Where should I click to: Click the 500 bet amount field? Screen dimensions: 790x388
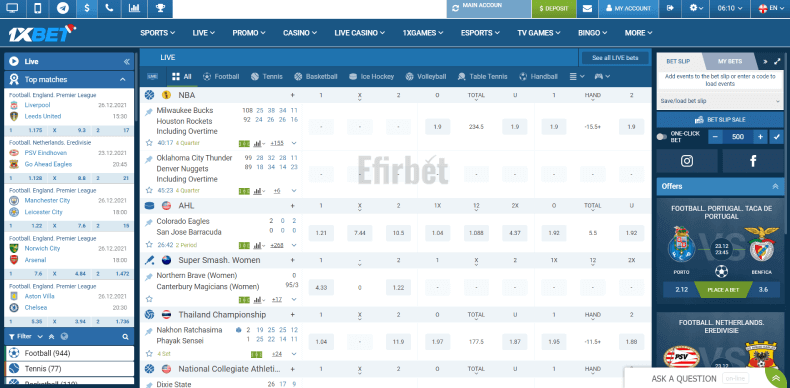click(x=738, y=137)
